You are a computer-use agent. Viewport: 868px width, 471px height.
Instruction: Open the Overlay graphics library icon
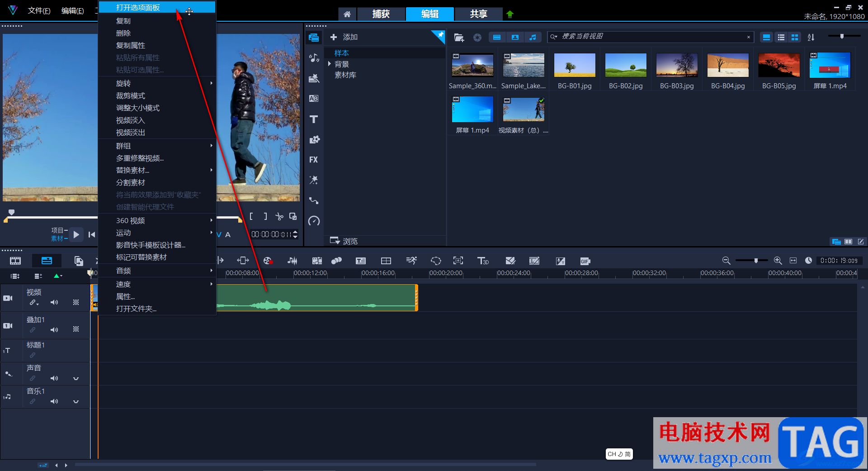pos(314,139)
